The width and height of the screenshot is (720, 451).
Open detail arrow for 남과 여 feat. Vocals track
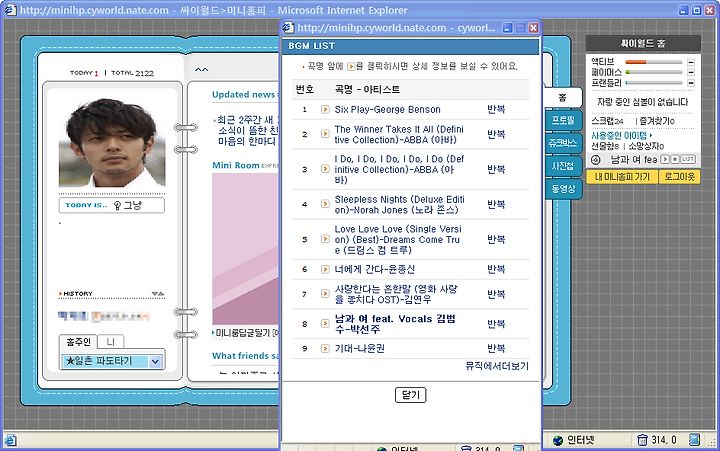tap(325, 324)
